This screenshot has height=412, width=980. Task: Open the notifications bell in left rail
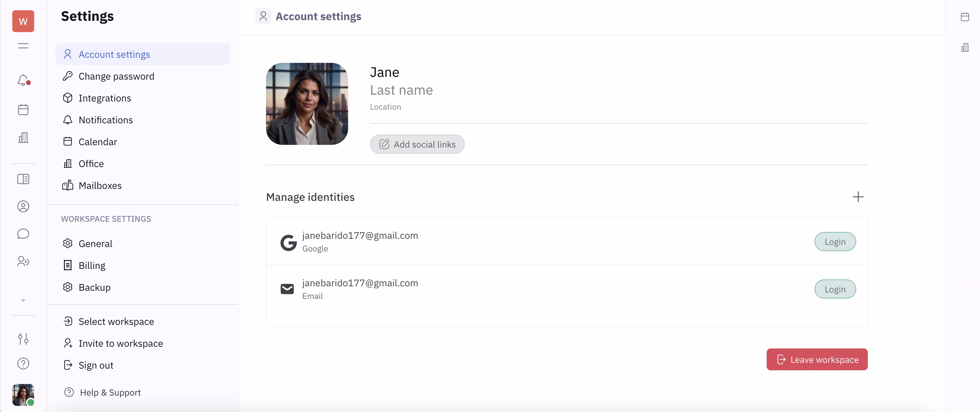pos(23,80)
